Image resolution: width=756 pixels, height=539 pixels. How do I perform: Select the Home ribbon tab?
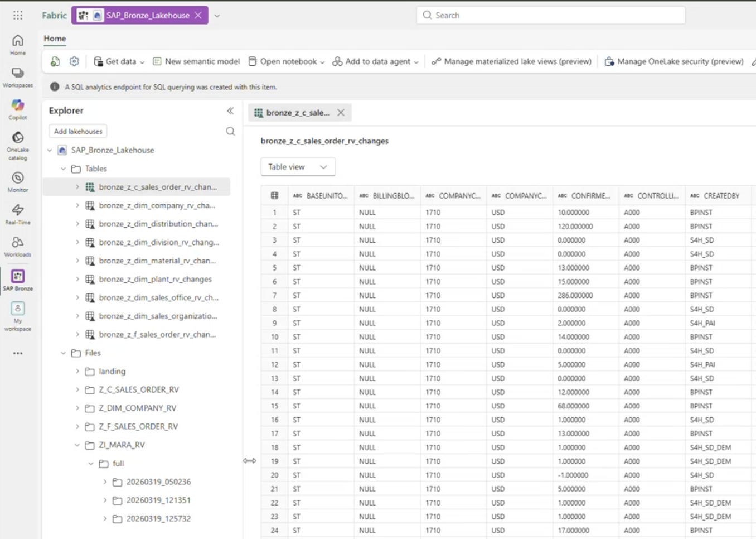pos(55,38)
